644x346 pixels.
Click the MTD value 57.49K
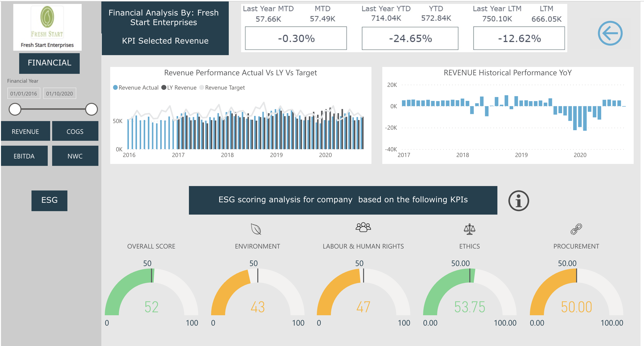point(322,19)
